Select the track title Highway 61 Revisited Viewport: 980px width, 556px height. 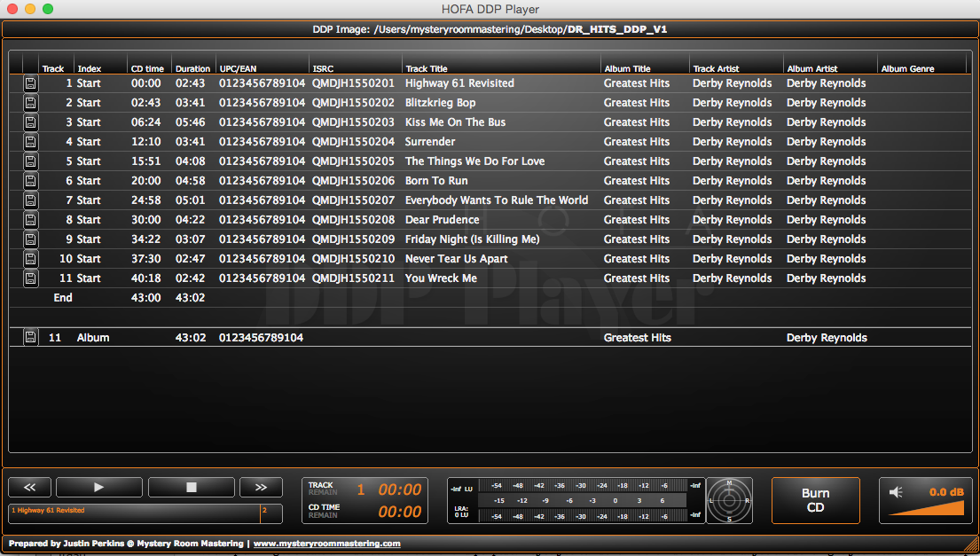coord(459,83)
